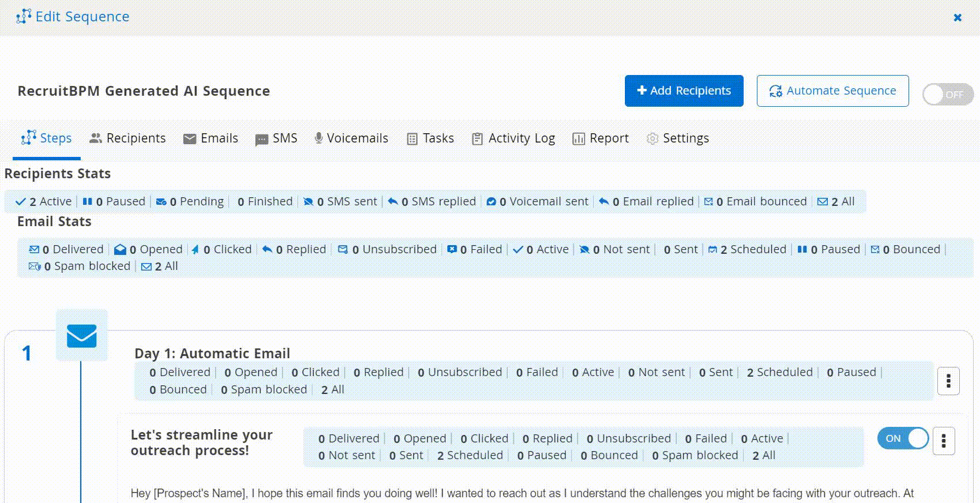
Task: Click the Tasks list icon
Action: tap(412, 139)
